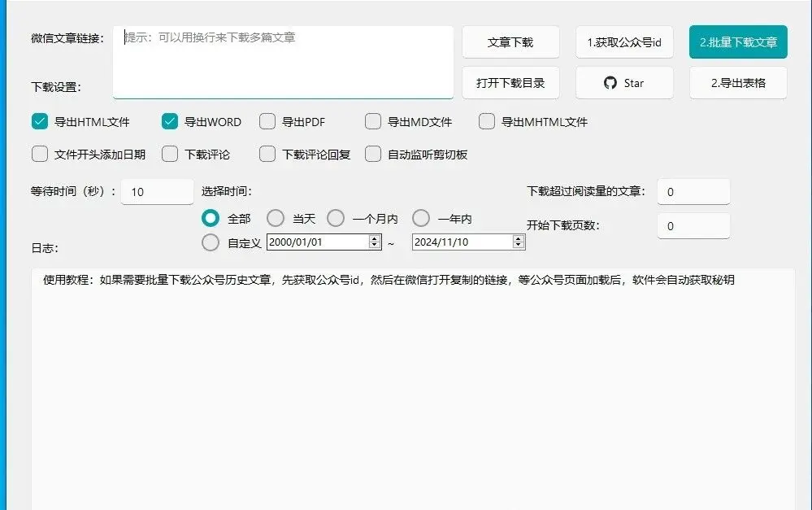
Task: Click the end date spinner arrows
Action: click(518, 242)
